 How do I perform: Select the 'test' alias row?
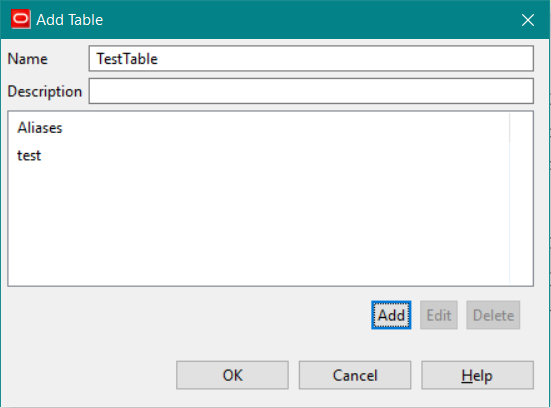click(x=259, y=155)
